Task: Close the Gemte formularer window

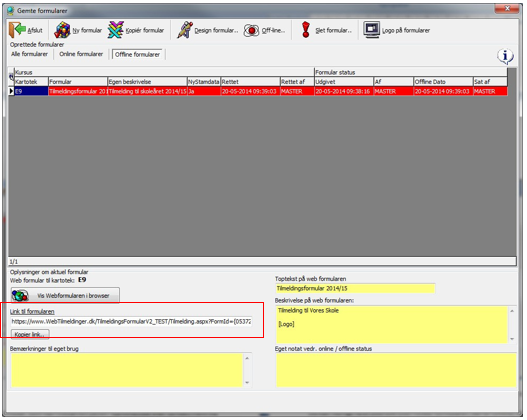Action: 507,9
